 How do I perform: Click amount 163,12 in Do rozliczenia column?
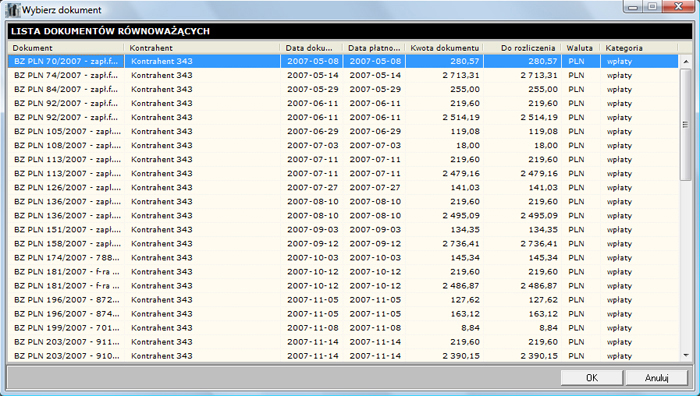click(543, 314)
